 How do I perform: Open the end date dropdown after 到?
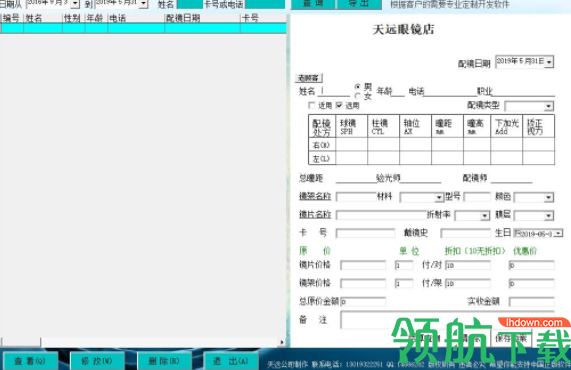(143, 4)
